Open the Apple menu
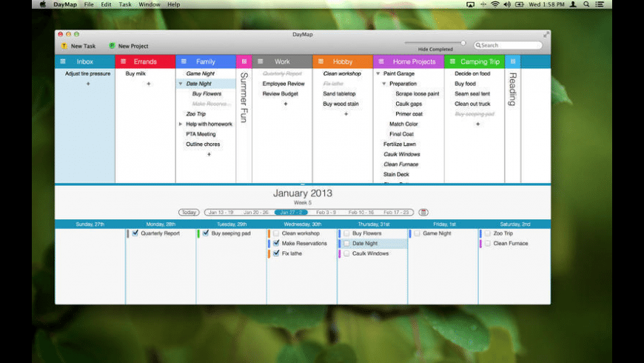 (x=43, y=4)
